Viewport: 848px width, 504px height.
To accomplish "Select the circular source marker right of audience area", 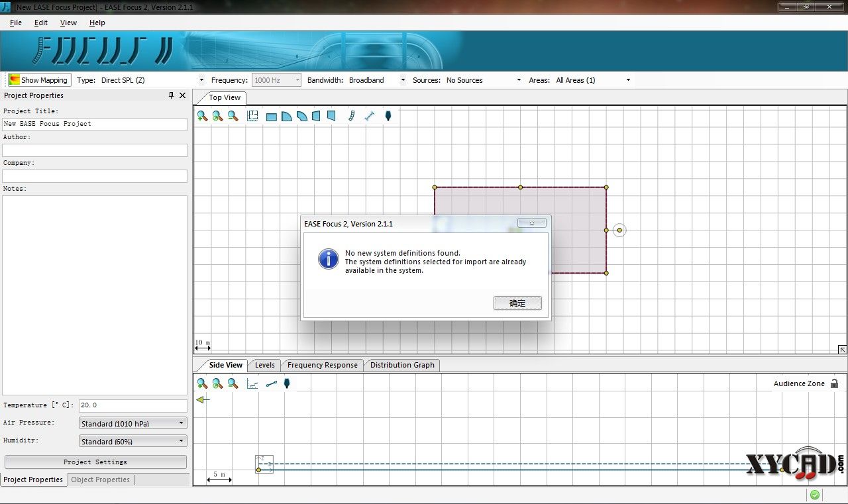I will tap(619, 230).
